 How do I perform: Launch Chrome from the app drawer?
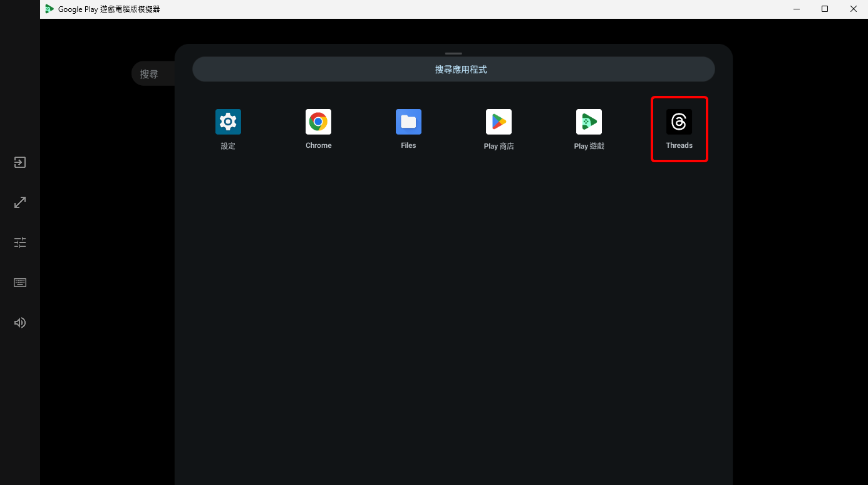coord(318,122)
